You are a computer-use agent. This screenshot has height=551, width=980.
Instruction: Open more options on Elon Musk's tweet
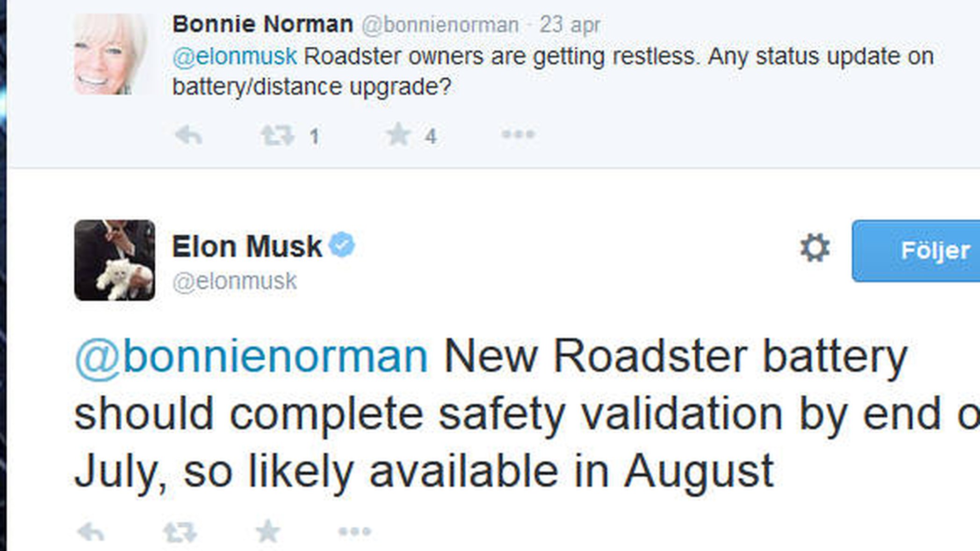(354, 531)
